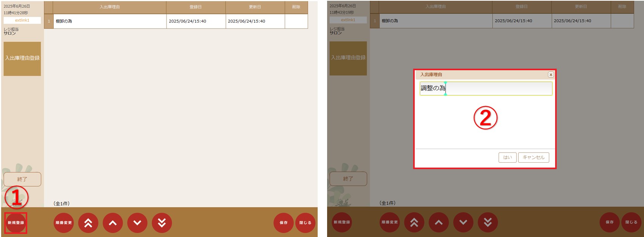
Task: Open 入出庫理由登録 tile in left screen
Action: pyautogui.click(x=22, y=58)
